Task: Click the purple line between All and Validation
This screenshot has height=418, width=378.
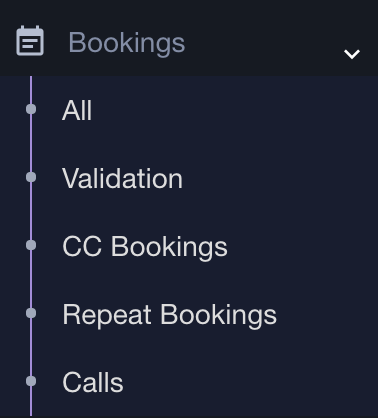Action: (31, 143)
